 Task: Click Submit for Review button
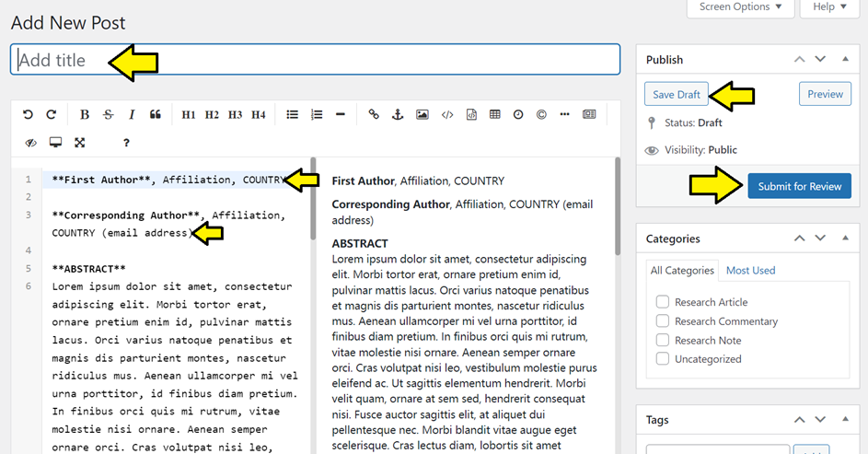pyautogui.click(x=799, y=186)
